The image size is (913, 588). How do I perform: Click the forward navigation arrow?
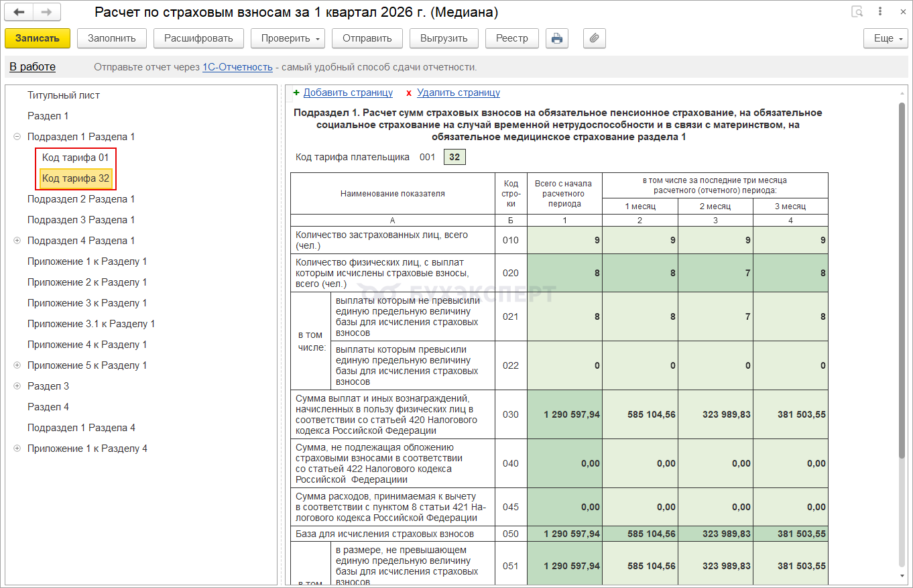coord(46,12)
